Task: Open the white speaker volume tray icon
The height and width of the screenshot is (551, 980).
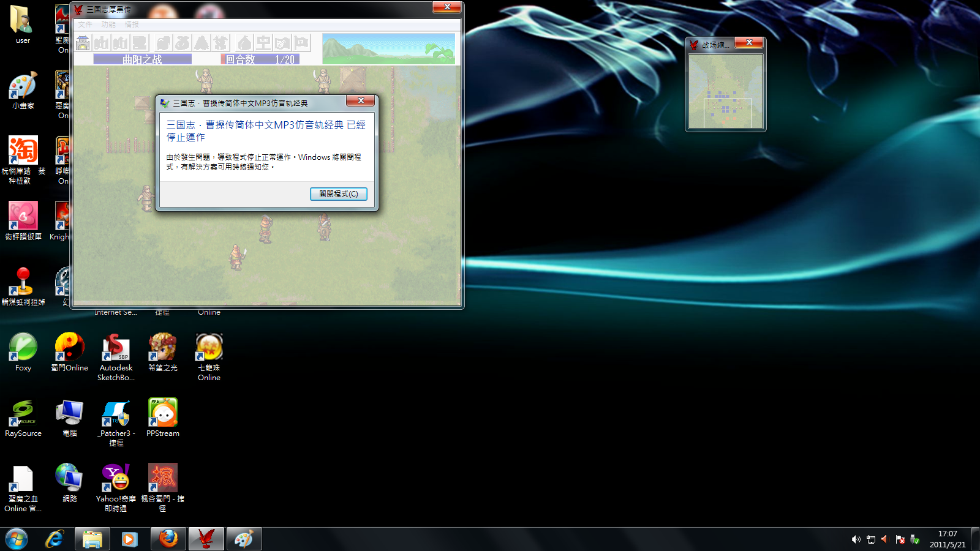Action: (856, 539)
